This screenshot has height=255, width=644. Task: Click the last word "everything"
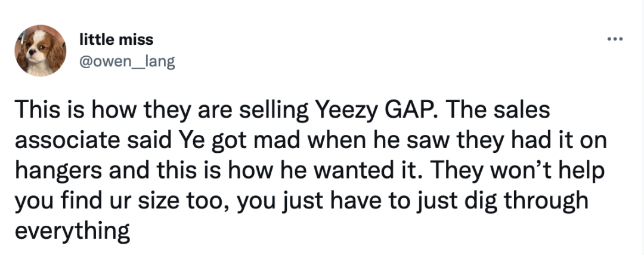73,232
